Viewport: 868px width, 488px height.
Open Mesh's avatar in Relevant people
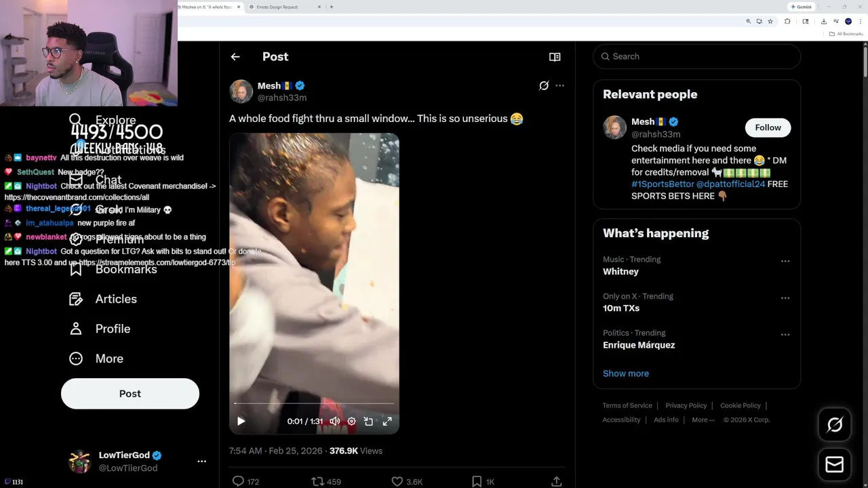click(x=615, y=127)
